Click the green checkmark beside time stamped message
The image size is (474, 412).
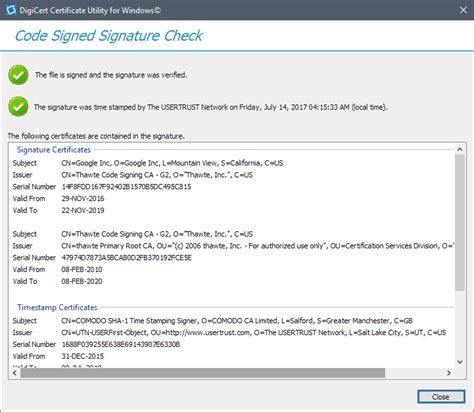(x=18, y=107)
